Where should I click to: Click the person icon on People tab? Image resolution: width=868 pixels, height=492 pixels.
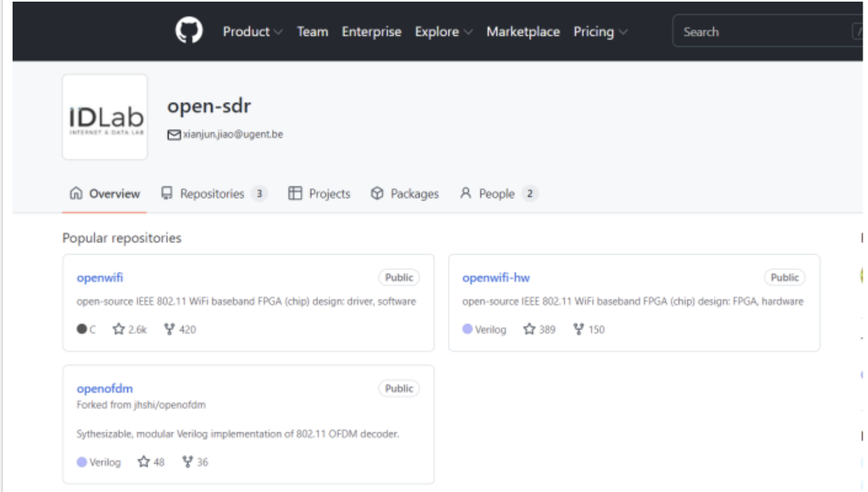coord(465,193)
